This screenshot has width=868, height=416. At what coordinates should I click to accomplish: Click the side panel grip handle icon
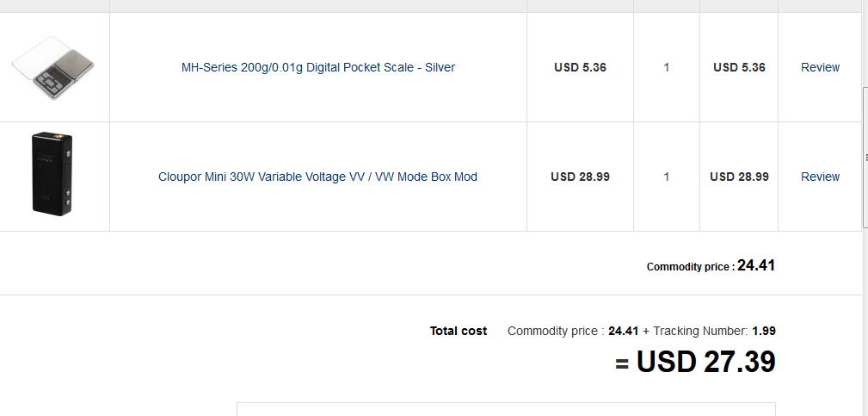click(865, 157)
